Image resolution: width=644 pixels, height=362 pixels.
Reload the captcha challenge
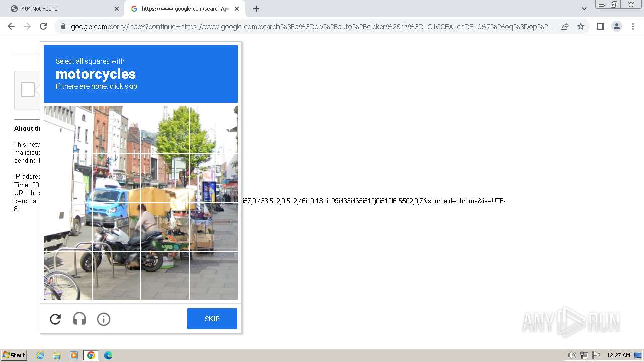pyautogui.click(x=55, y=319)
